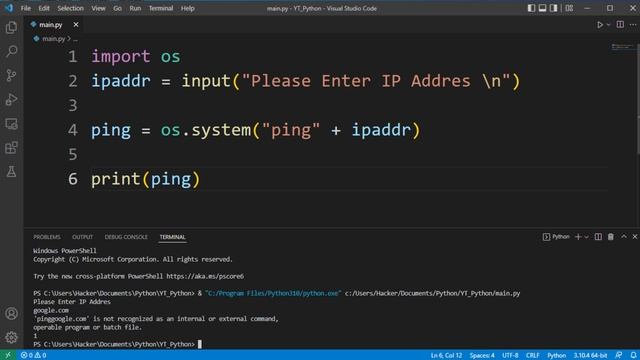Click the breadcrumb ellipsis after main.py

tap(75, 39)
